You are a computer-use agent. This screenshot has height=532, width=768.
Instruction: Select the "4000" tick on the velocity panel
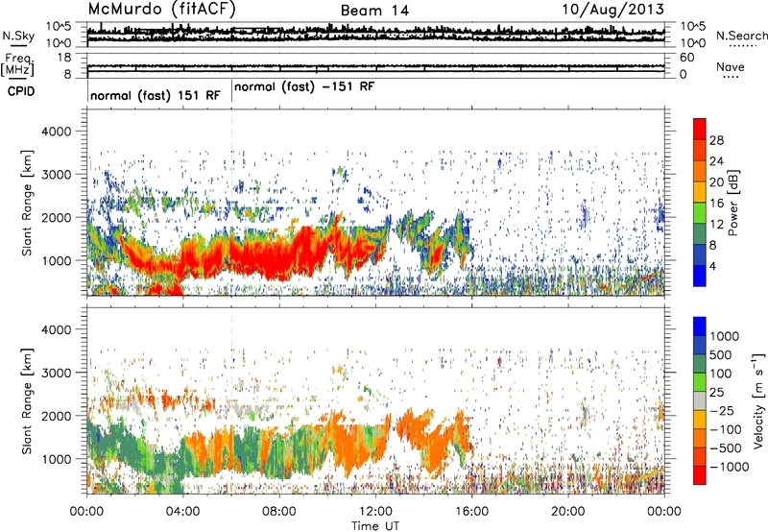coord(56,329)
